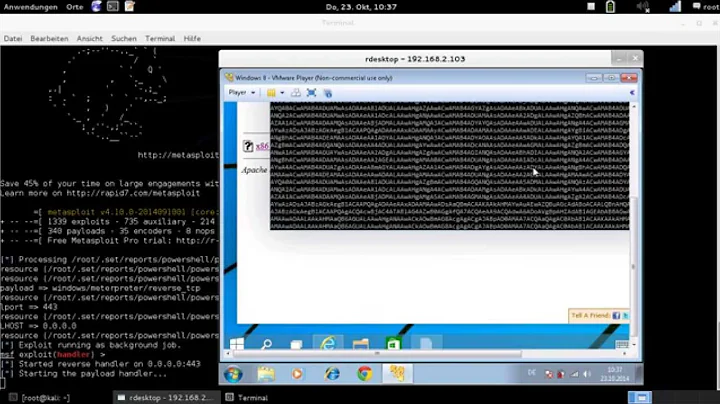Click the workspace switcher in bottom panel
This screenshot has width=720, height=404.
point(640,397)
